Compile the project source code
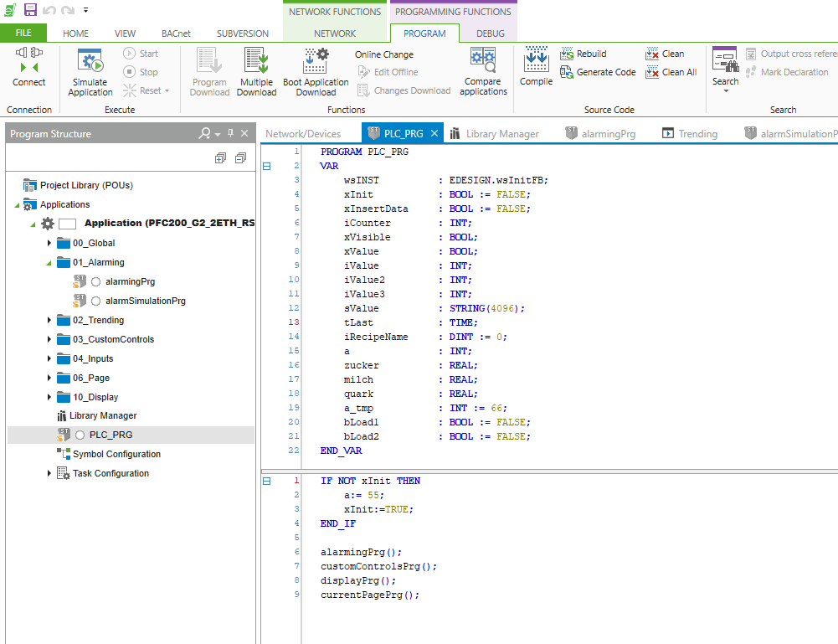838x644 pixels. 536,61
